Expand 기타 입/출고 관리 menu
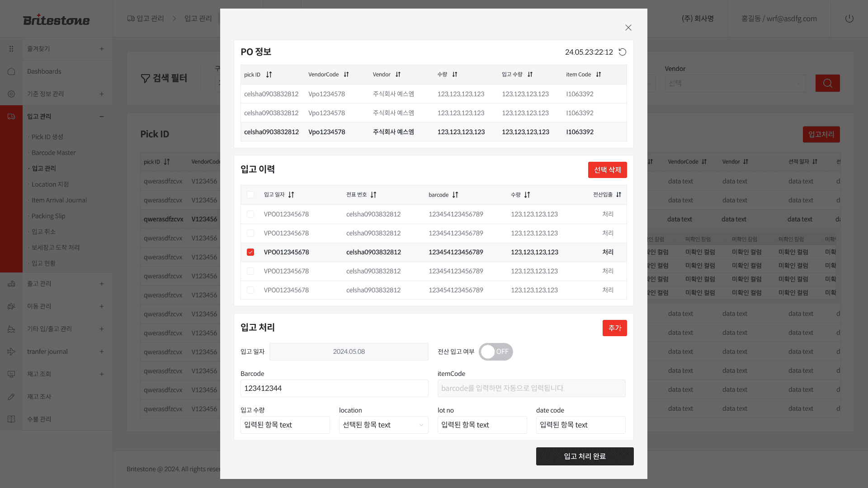 click(102, 329)
